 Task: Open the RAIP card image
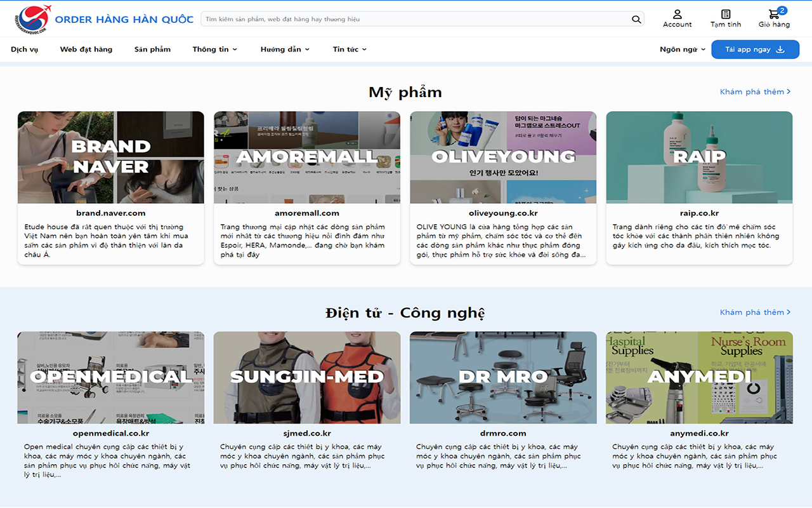point(699,157)
